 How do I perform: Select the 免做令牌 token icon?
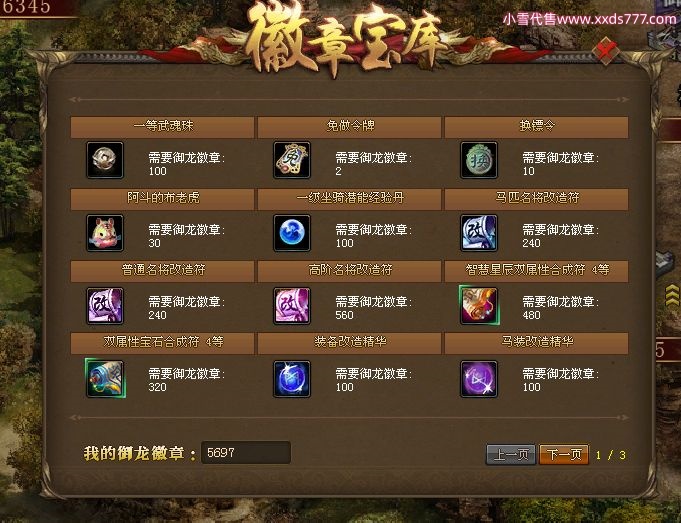(292, 160)
